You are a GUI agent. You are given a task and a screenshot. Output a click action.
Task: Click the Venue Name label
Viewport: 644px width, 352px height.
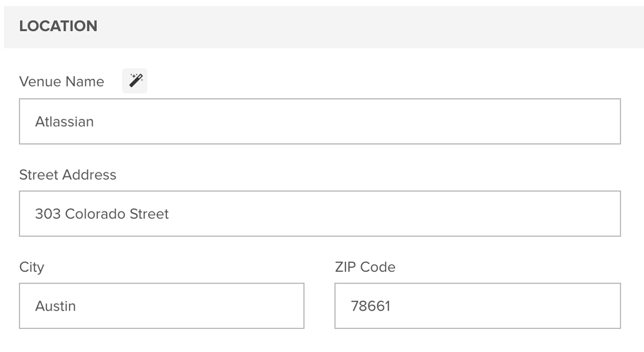pyautogui.click(x=61, y=81)
